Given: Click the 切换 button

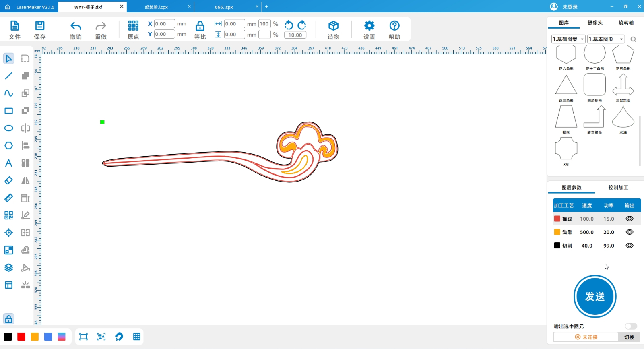Looking at the screenshot, I should pos(629,337).
